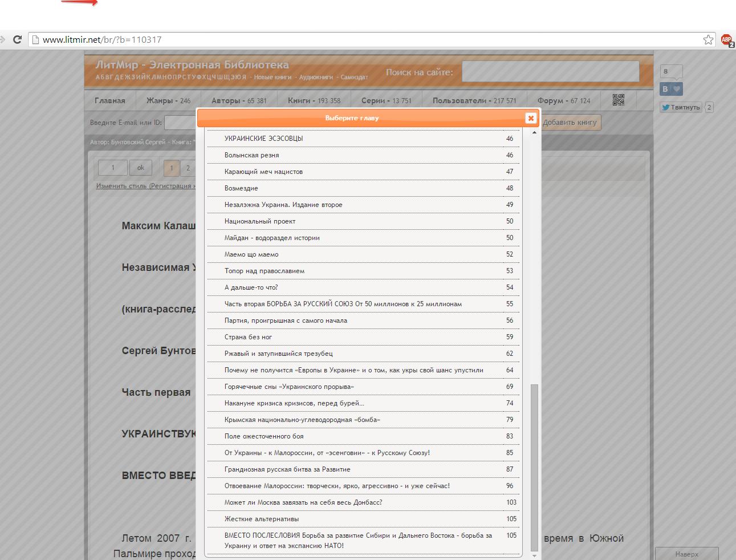This screenshot has width=736, height=560.
Task: Open the Жанры menu item
Action: (168, 100)
